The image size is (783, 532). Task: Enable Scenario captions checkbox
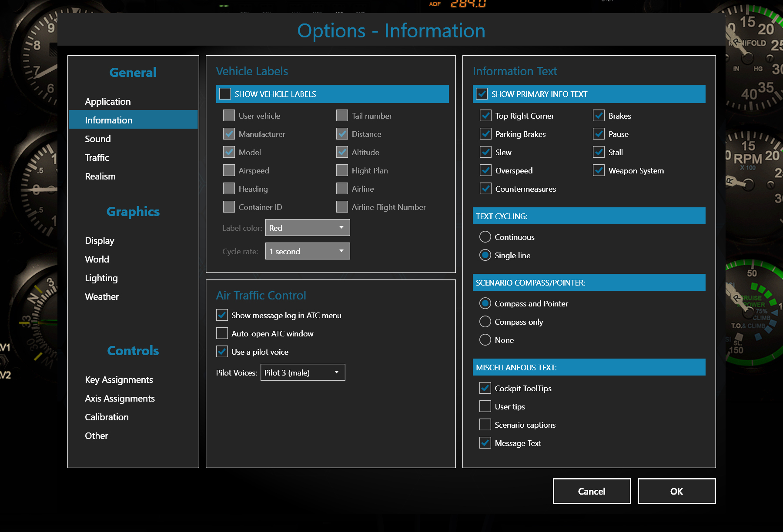tap(485, 425)
